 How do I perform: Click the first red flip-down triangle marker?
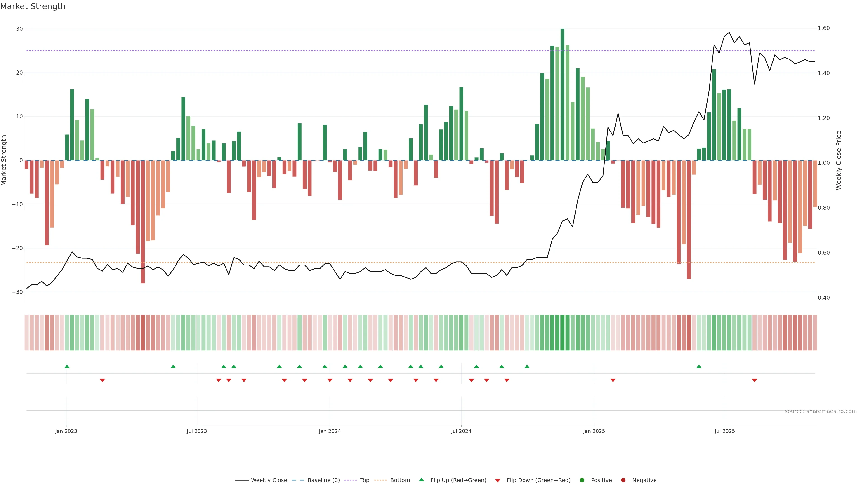[x=102, y=380]
